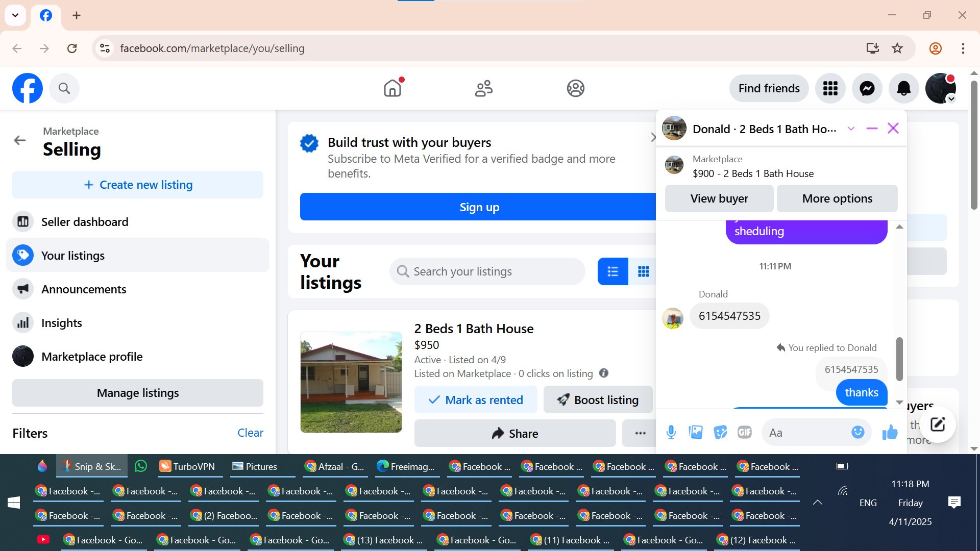
Task: Sign up for Meta Verified
Action: (479, 207)
